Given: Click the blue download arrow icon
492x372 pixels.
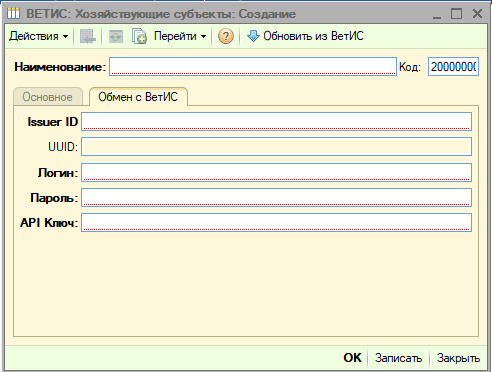Looking at the screenshot, I should tap(253, 36).
